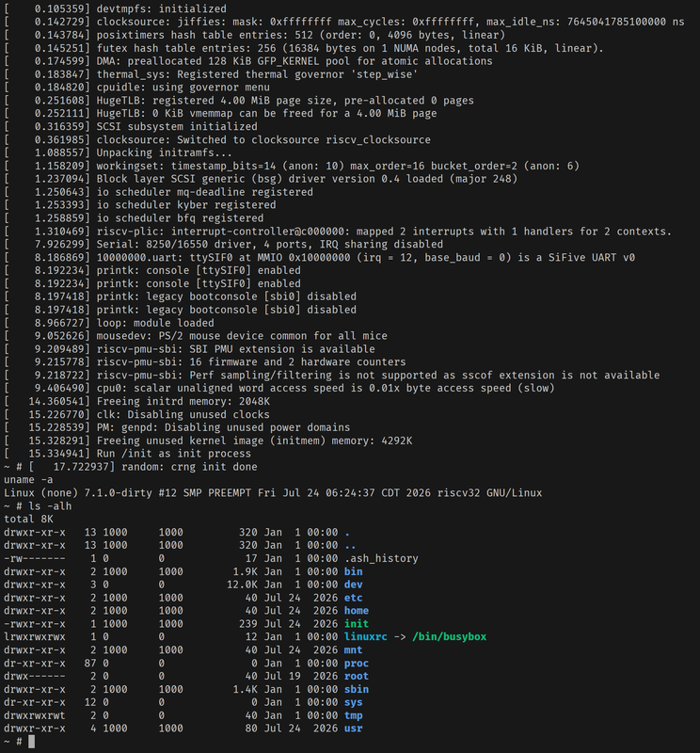Click the proc directory name
The height and width of the screenshot is (753, 700).
click(x=357, y=664)
